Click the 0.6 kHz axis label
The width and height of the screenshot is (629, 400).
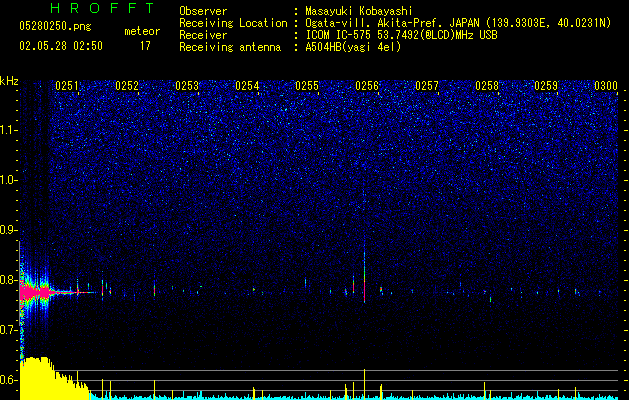click(x=9, y=380)
